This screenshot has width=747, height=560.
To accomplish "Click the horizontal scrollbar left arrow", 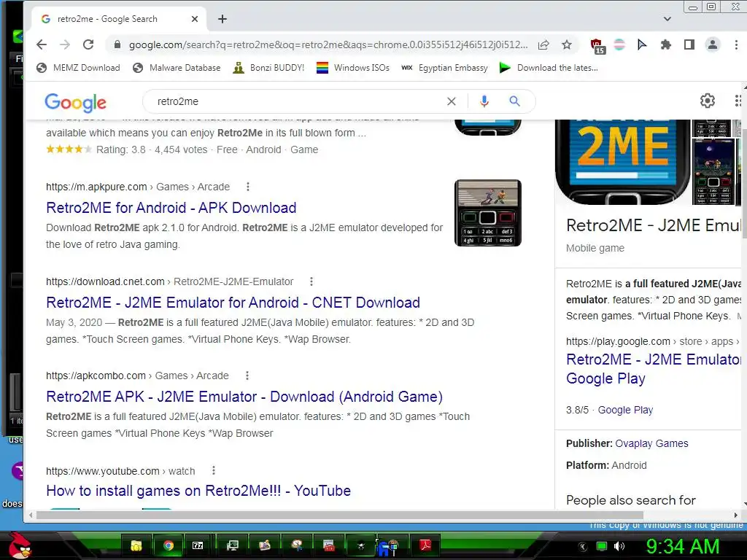I will (31, 516).
